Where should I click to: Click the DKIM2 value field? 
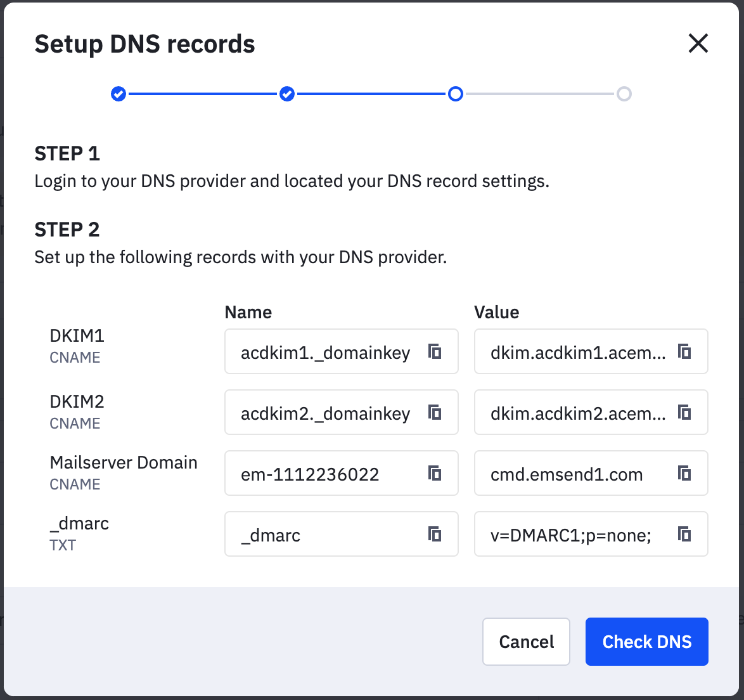click(570, 412)
